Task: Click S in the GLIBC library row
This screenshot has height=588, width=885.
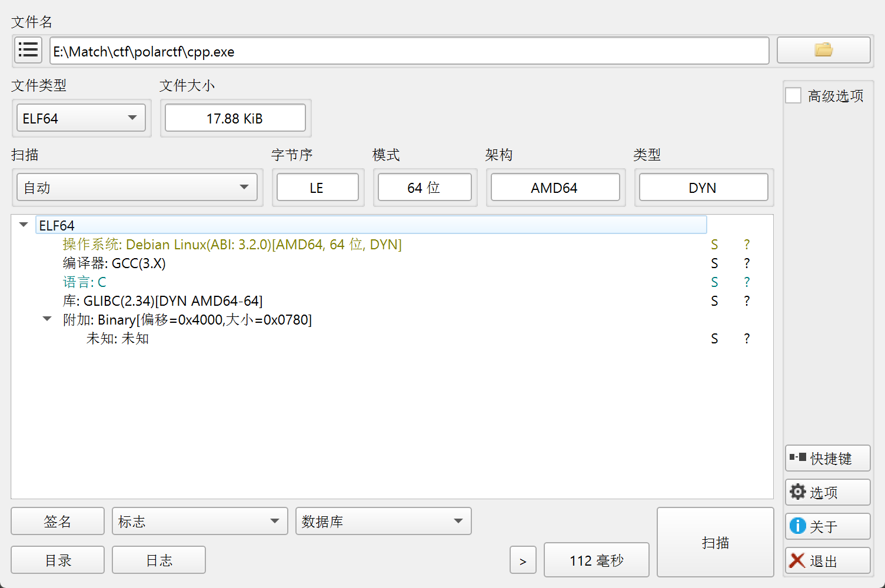Action: coord(714,300)
